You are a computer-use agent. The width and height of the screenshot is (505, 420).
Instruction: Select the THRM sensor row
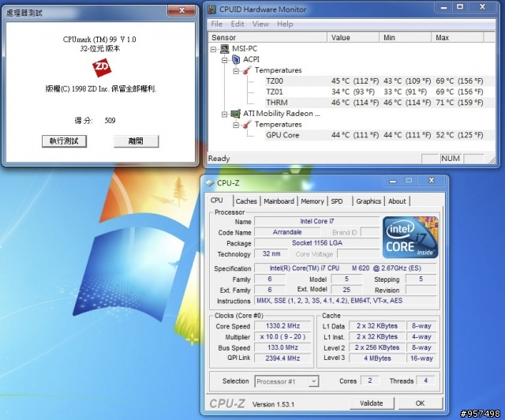click(380, 103)
